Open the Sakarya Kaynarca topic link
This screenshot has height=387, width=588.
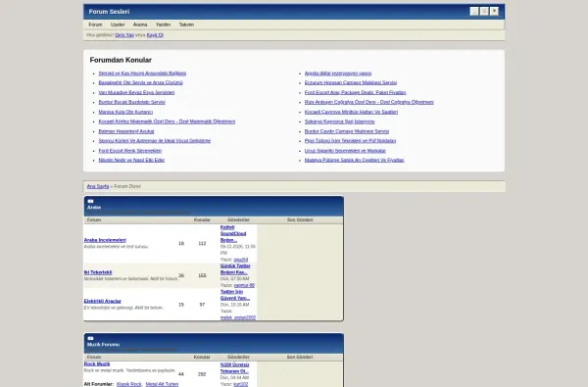pyautogui.click(x=339, y=121)
